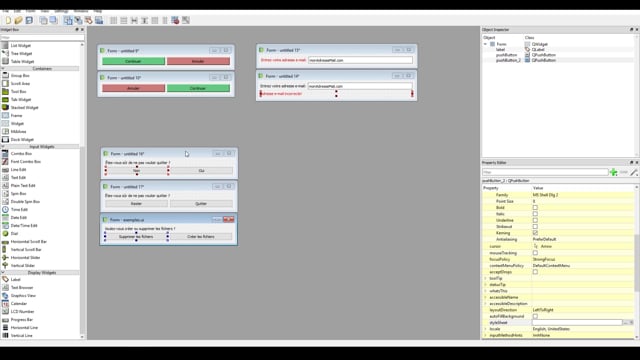
Task: Uncheck the Kerning checkbox
Action: coord(535,233)
